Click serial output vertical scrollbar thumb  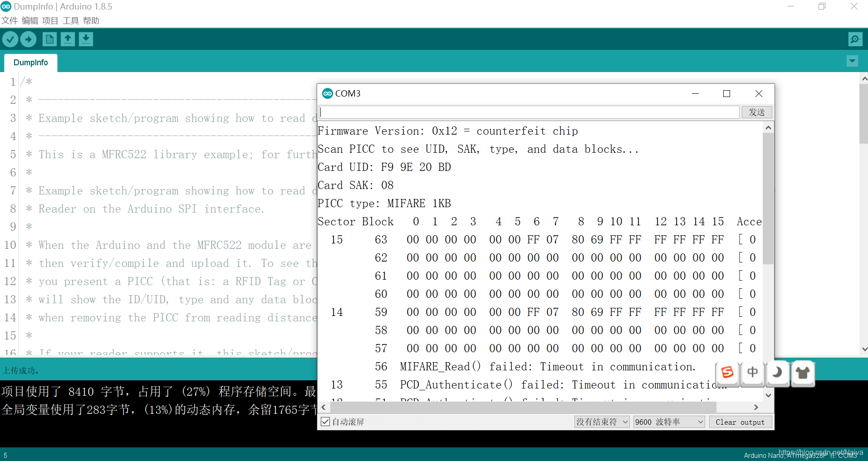[768, 198]
